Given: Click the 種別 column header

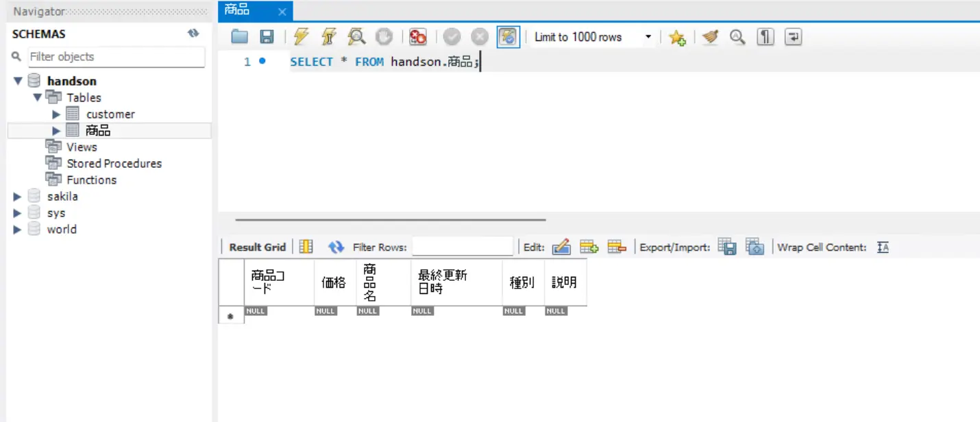Looking at the screenshot, I should [524, 282].
